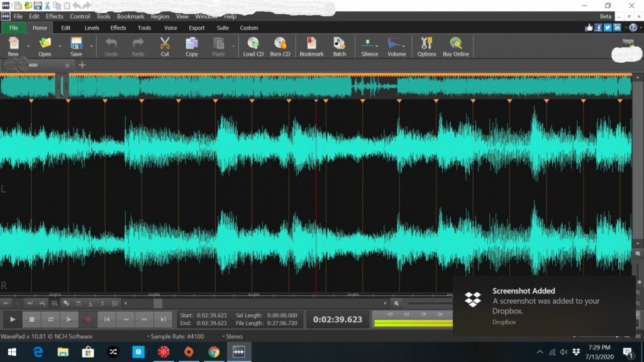
Task: Click the New file toolbar icon
Action: pos(13,47)
